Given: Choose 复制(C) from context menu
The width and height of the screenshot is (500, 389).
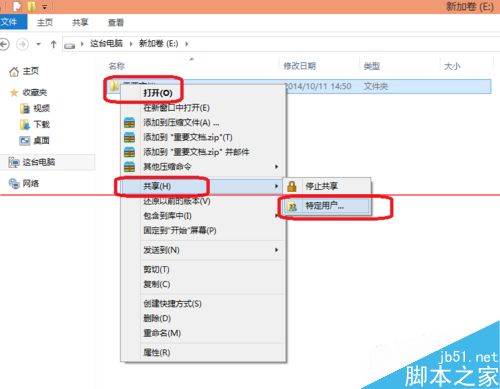Looking at the screenshot, I should tap(203, 284).
